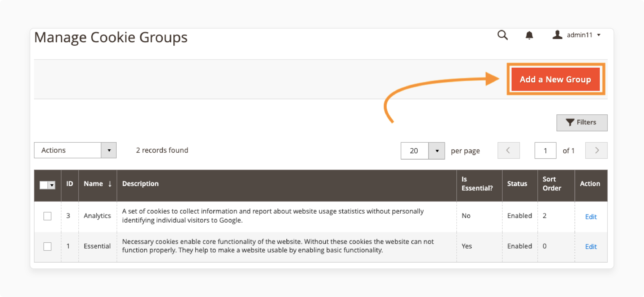
Task: Click the current page number field
Action: coord(545,150)
